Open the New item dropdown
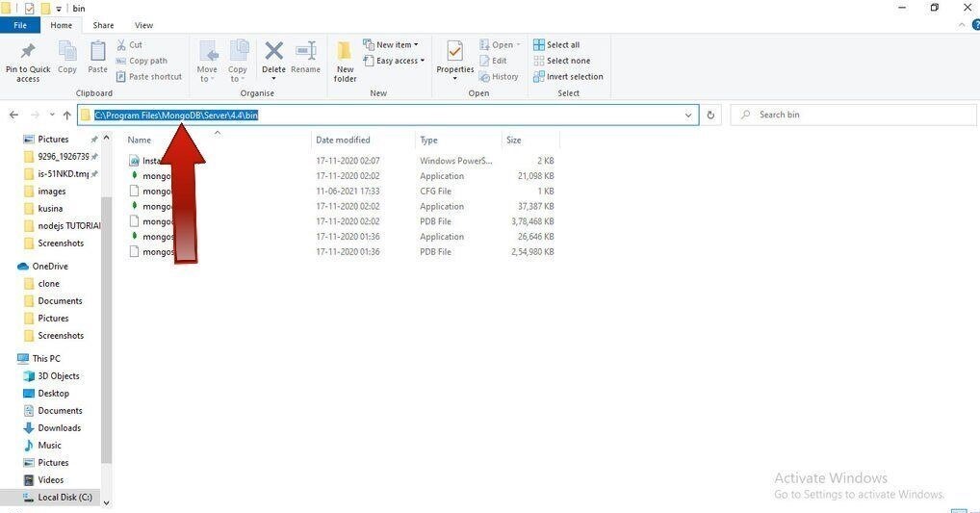This screenshot has height=513, width=980. point(391,45)
